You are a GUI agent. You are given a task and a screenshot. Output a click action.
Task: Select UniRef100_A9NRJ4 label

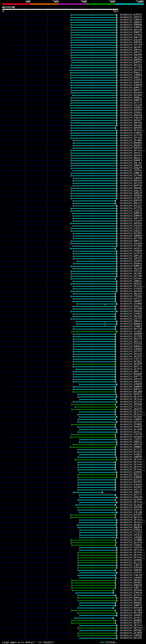131,173
